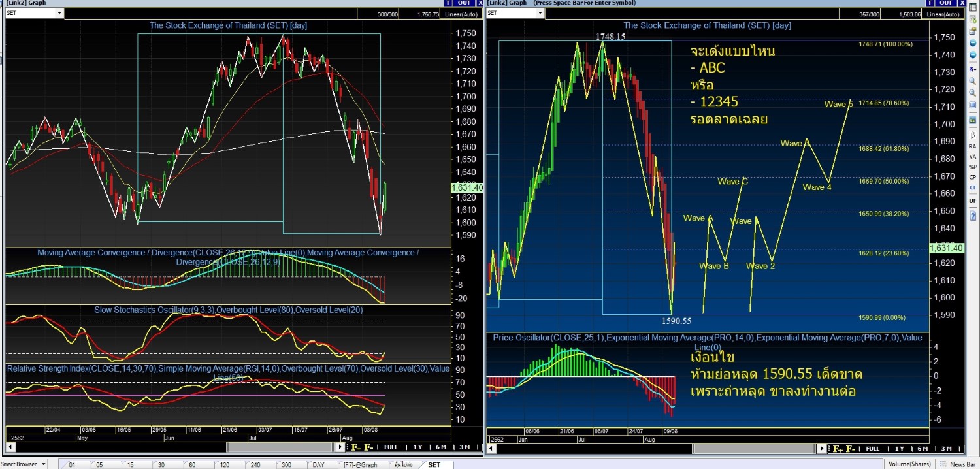Click the 300/300 bar count field in left window
The width and height of the screenshot is (980, 469).
[378, 14]
